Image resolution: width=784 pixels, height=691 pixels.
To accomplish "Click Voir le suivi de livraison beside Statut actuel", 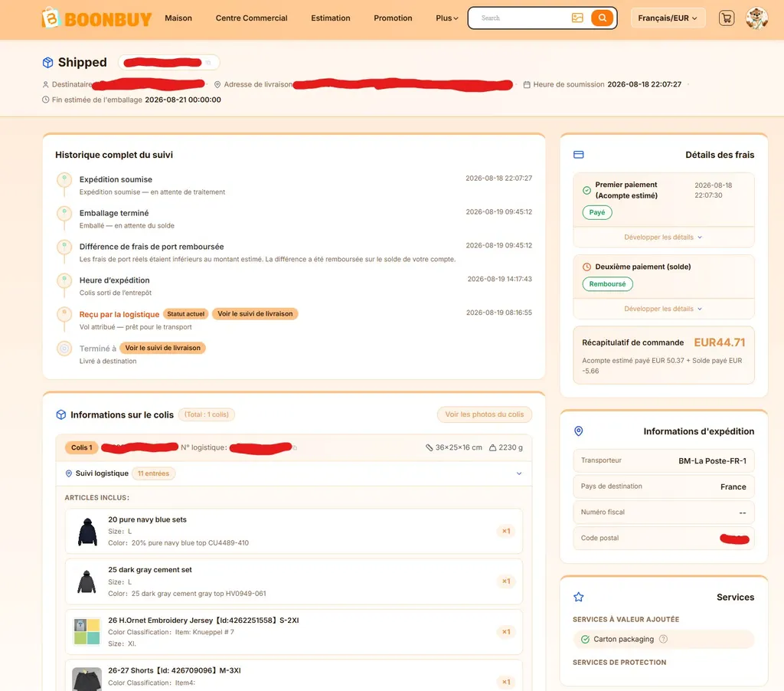I will point(255,314).
